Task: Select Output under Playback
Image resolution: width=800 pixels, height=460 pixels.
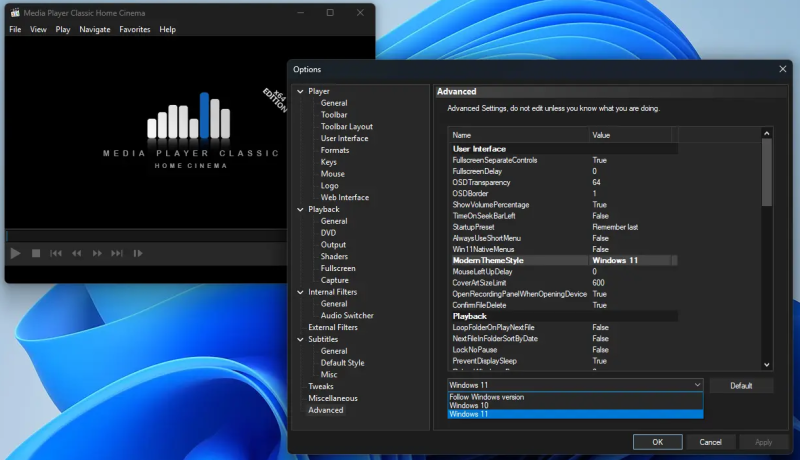Action: pos(333,245)
